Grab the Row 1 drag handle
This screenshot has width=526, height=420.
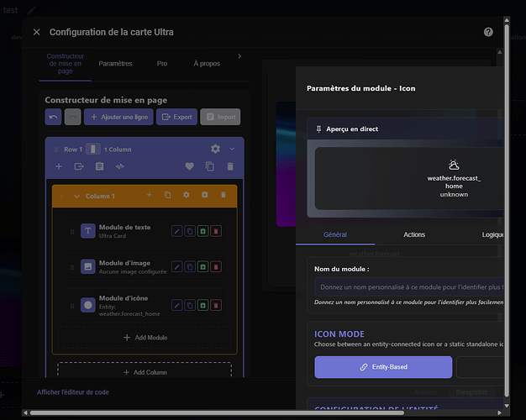tap(56, 150)
